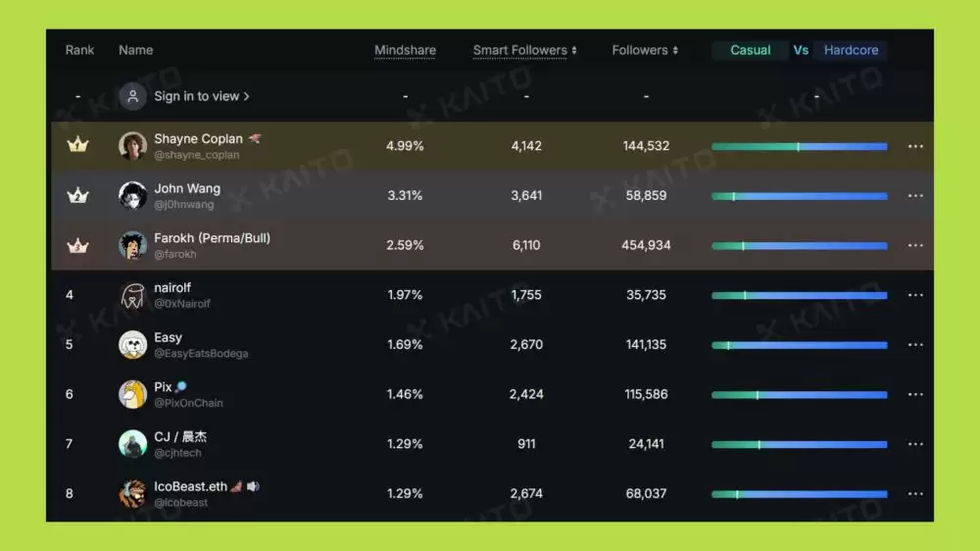This screenshot has width=980, height=551.
Task: Sort by Smart Followers column arrows
Action: pos(573,50)
